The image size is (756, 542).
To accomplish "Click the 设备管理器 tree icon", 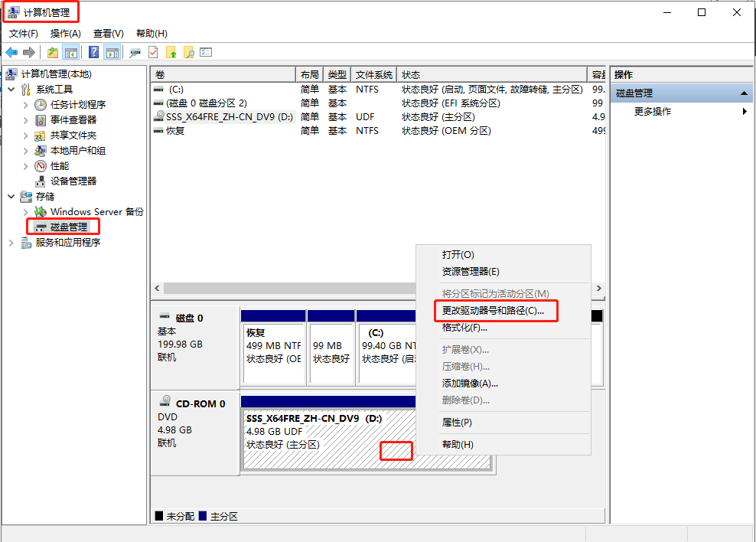I will 41,181.
